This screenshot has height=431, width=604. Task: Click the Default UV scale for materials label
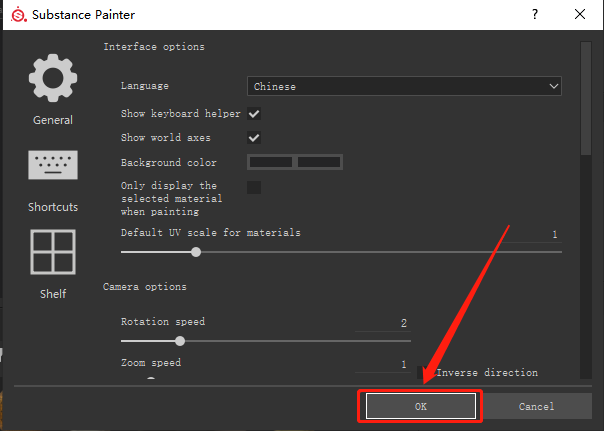211,233
